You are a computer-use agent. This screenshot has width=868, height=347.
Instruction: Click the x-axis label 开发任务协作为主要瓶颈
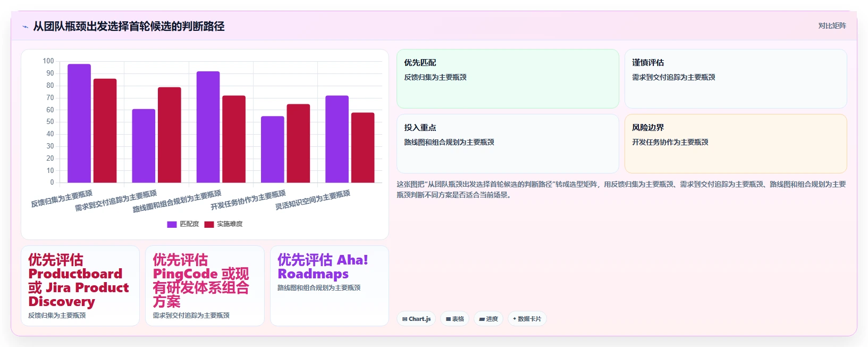pos(248,200)
